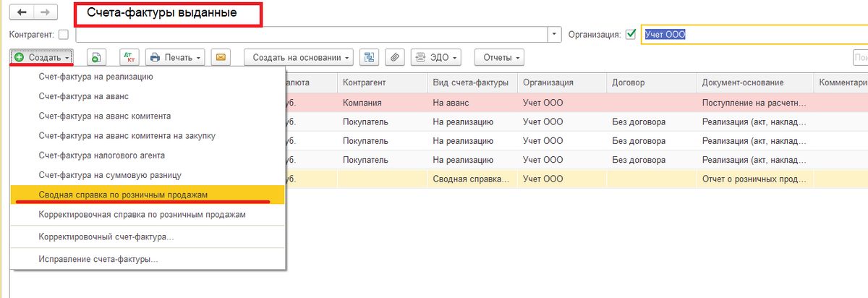Click the На аванс cell
Screen dimensions: 868x298
coord(472,103)
